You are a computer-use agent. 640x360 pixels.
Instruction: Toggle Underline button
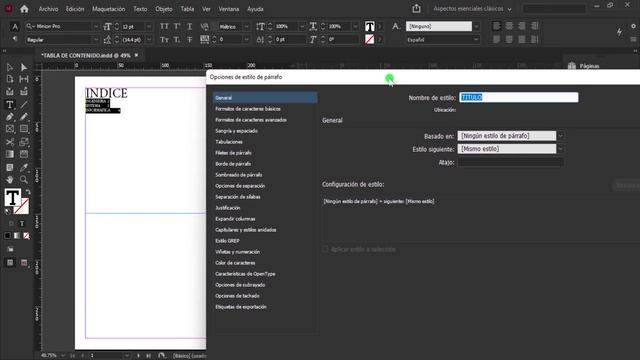click(x=189, y=27)
